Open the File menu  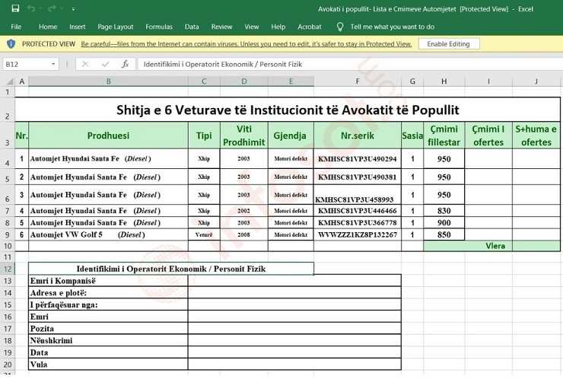(16, 27)
